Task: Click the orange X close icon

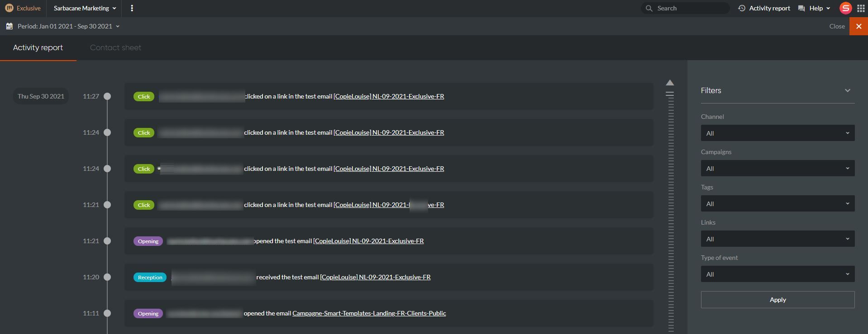Action: (x=858, y=26)
